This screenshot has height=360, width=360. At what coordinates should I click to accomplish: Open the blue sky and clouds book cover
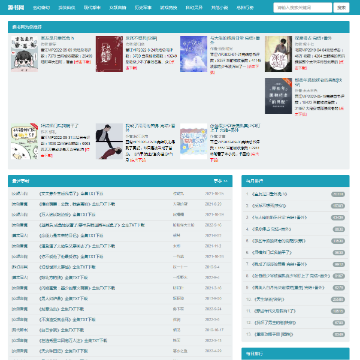pos(194,54)
